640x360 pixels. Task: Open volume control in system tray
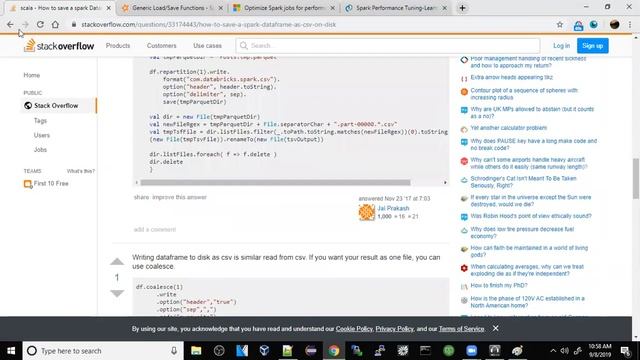(x=564, y=351)
